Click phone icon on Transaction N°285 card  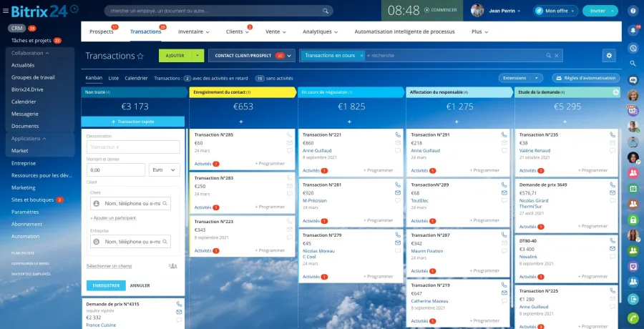pyautogui.click(x=290, y=134)
